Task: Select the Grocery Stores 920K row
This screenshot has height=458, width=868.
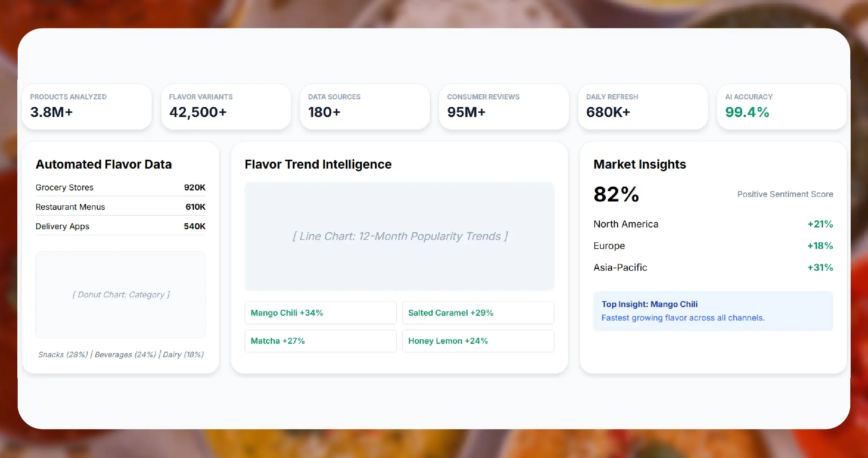Action: 121,187
